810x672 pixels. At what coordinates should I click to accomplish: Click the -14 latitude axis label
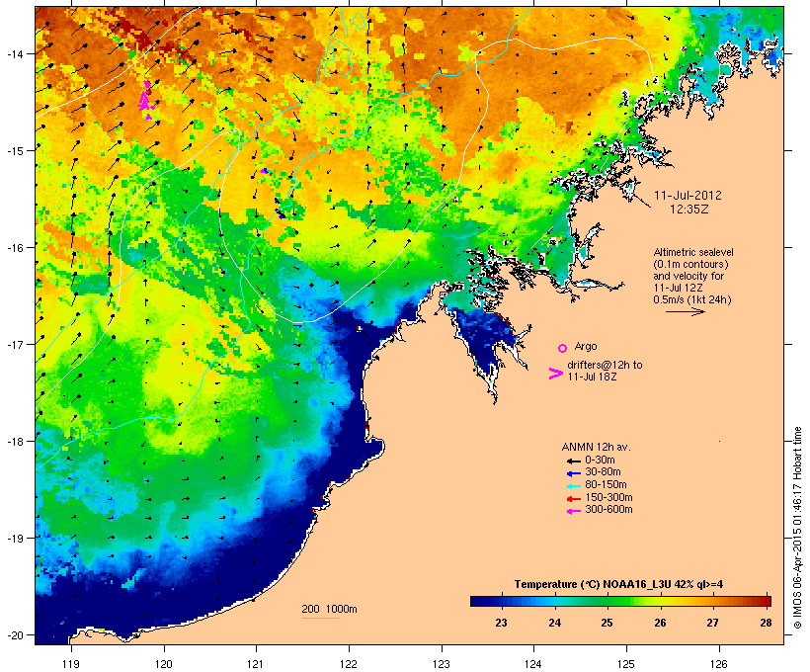coord(14,53)
